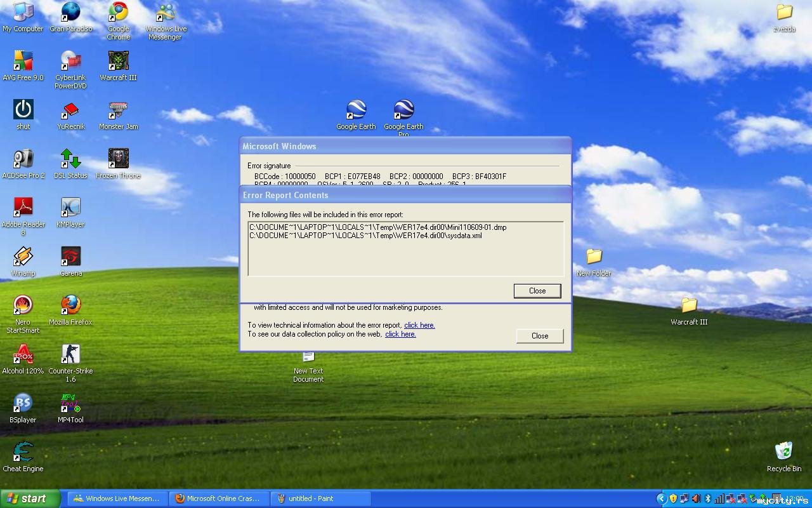The width and height of the screenshot is (812, 508).
Task: Select the Mini110609-01.dmp file path line
Action: pos(377,227)
